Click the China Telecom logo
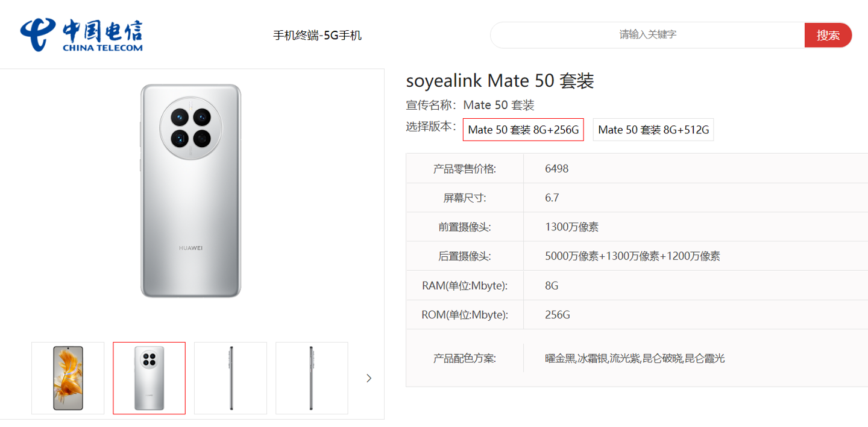The width and height of the screenshot is (868, 427). (x=81, y=35)
